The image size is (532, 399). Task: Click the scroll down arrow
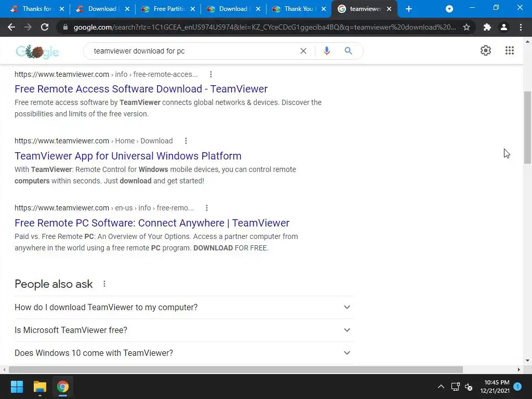point(528,361)
